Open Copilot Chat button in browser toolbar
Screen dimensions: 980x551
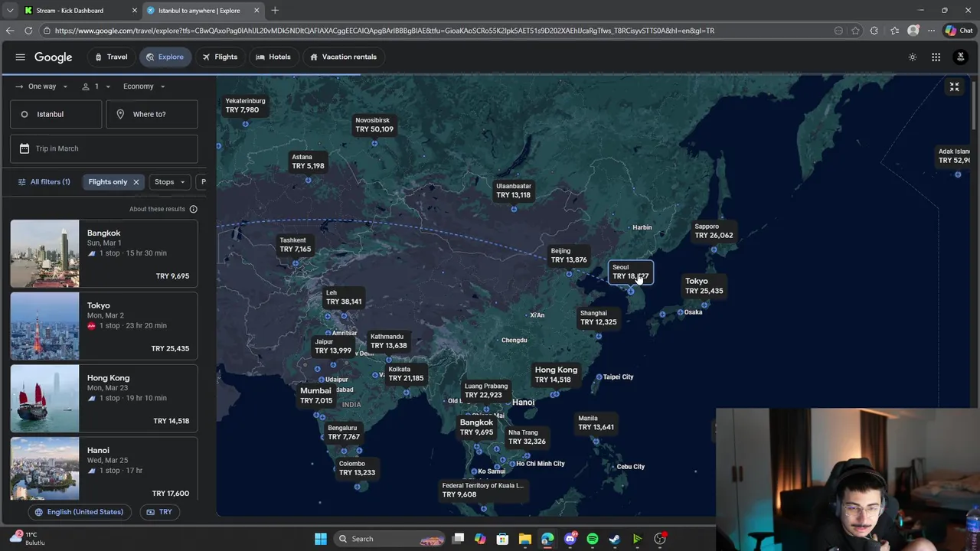pyautogui.click(x=959, y=31)
